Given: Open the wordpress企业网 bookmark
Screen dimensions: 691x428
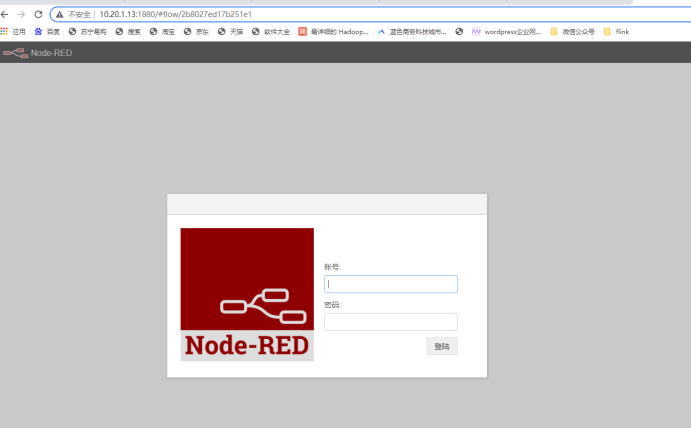Looking at the screenshot, I should click(506, 31).
